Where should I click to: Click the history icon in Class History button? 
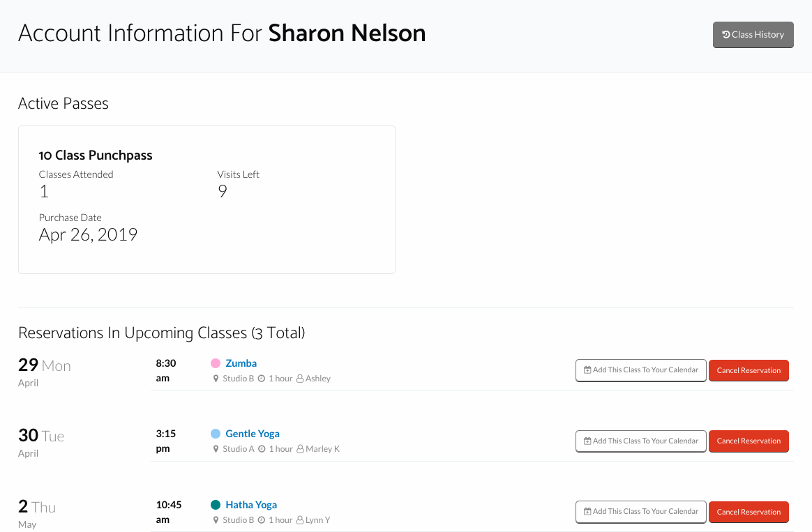point(726,35)
